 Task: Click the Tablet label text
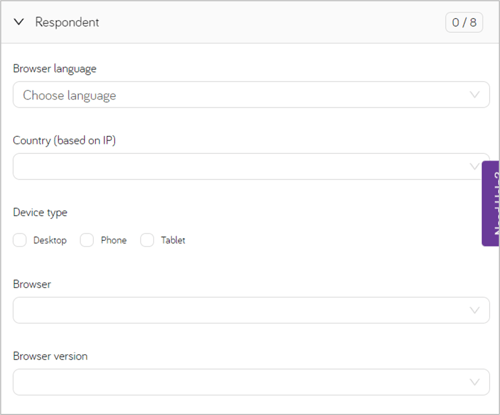pyautogui.click(x=173, y=240)
